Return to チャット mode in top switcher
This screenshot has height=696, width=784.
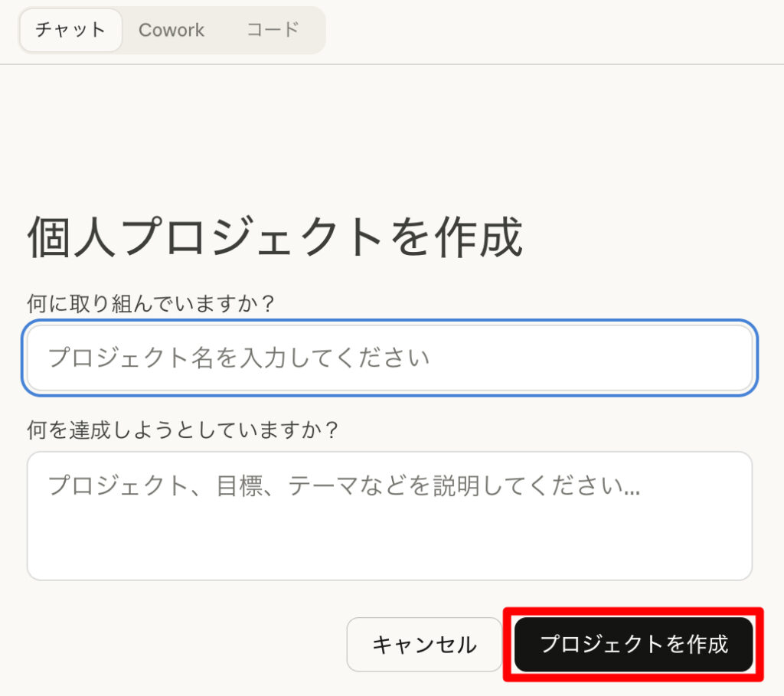[70, 31]
